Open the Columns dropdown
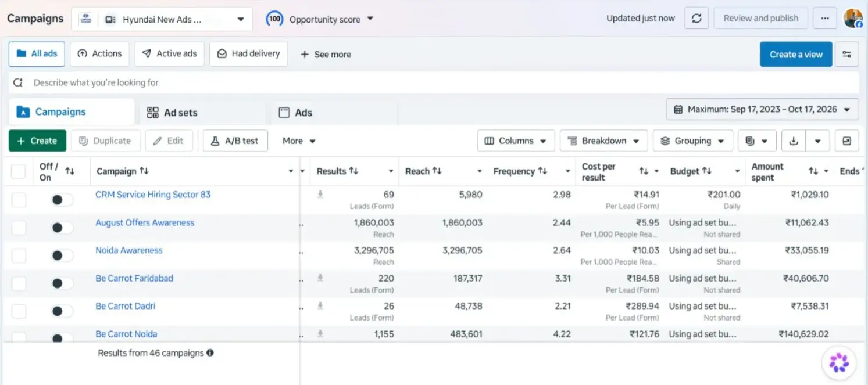 515,141
